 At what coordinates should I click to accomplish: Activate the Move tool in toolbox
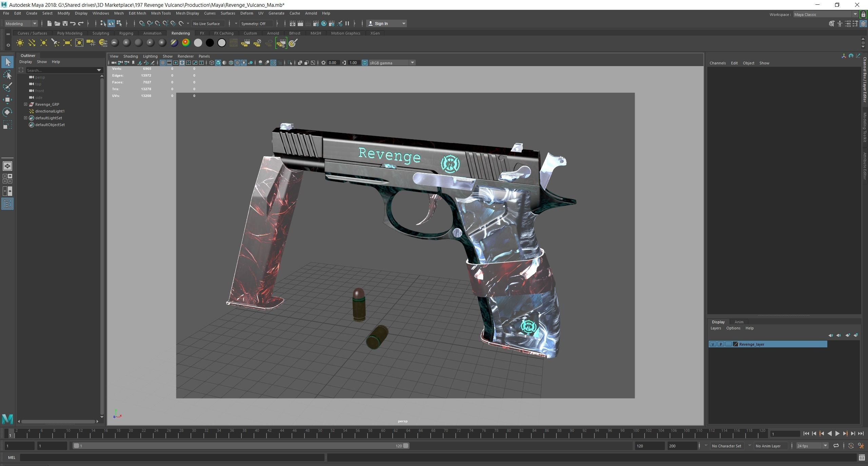[7, 100]
